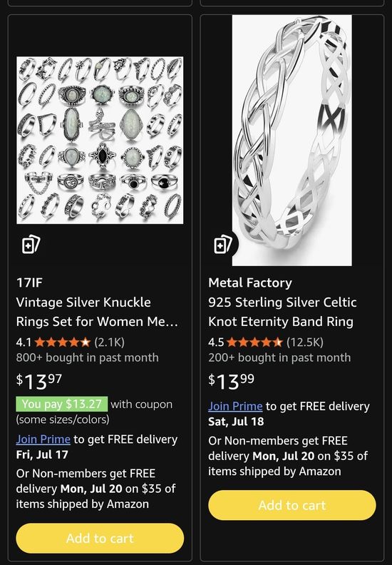Open 925 Sterling Silver Celtic Knot title
Image resolution: width=392 pixels, height=565 pixels.
(x=282, y=312)
